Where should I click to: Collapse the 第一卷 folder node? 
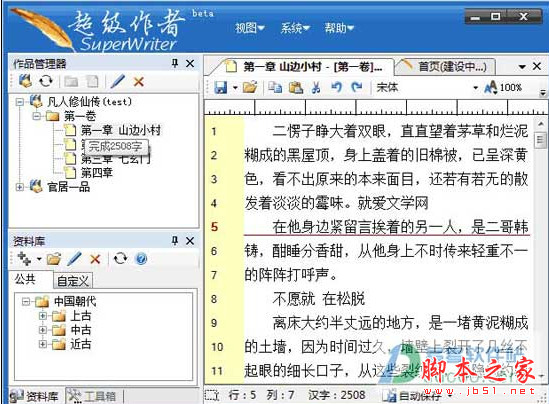(x=36, y=116)
